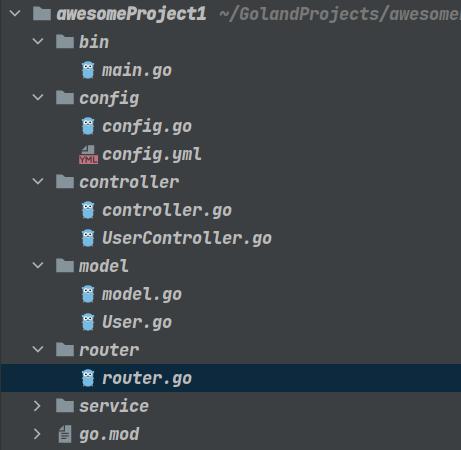Click the folder icon of the service directory
This screenshot has height=450, width=461.
[x=65, y=406]
